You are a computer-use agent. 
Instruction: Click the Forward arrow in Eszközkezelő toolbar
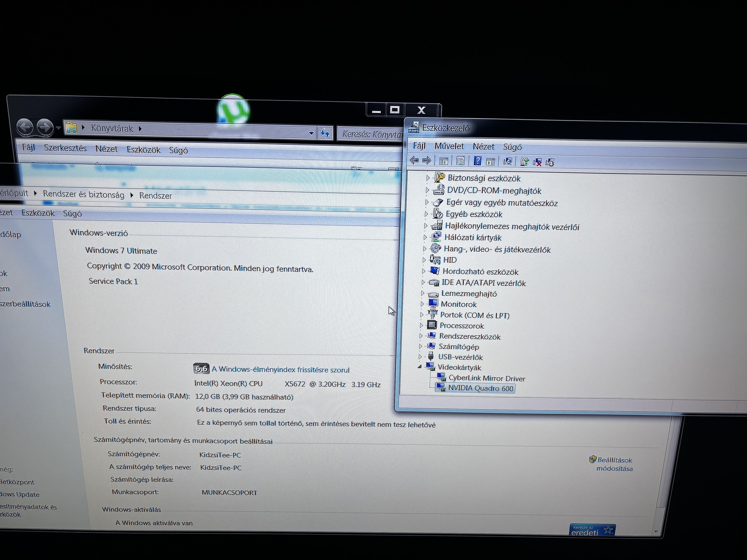427,160
